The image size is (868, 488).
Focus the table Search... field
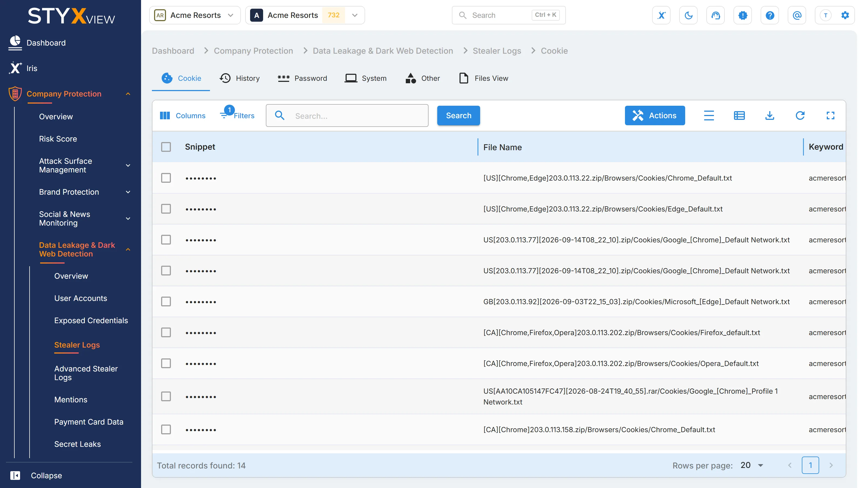[347, 115]
